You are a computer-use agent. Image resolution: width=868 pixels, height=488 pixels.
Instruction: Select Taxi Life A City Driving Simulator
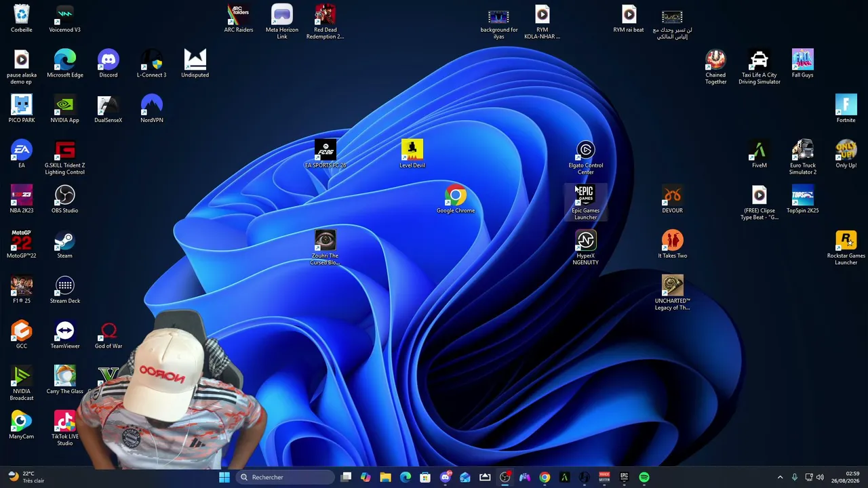click(759, 68)
